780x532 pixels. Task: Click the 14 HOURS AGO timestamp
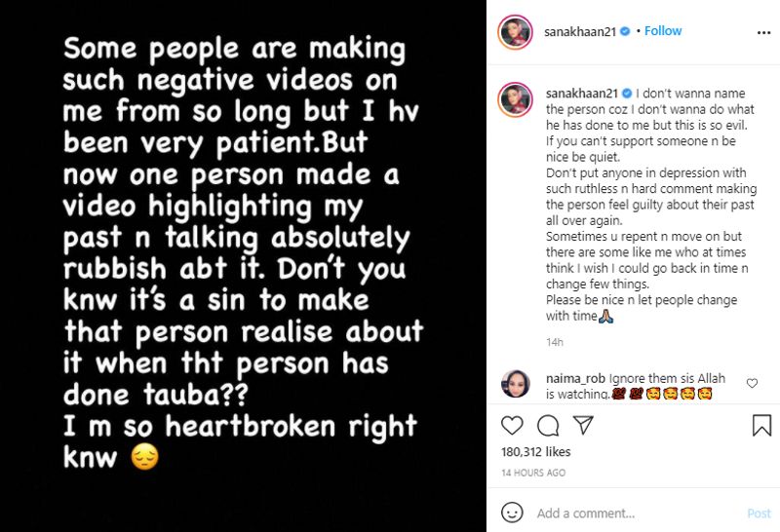pyautogui.click(x=533, y=473)
